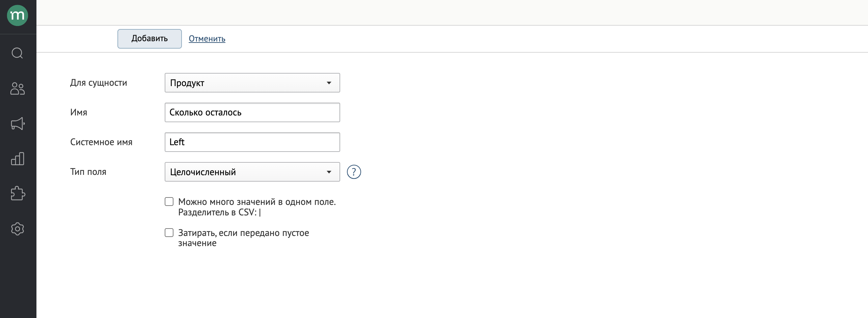Image resolution: width=868 pixels, height=318 pixels.
Task: Open the campaigns megaphone icon
Action: (x=18, y=124)
